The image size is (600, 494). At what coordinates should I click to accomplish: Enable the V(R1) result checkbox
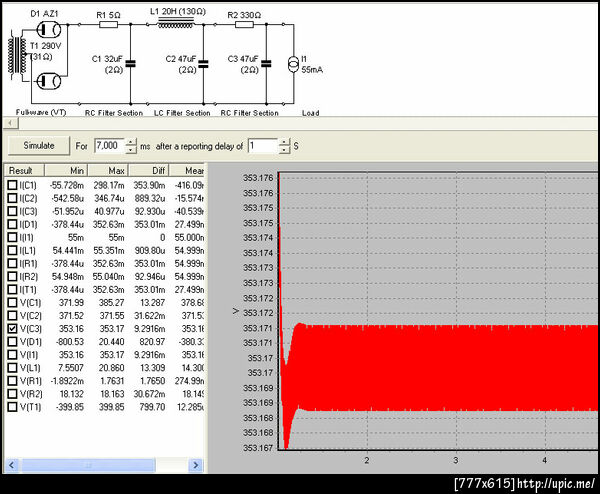click(13, 381)
